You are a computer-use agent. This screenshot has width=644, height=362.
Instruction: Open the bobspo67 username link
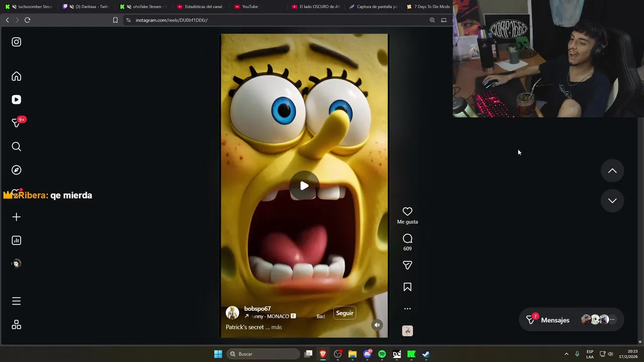pos(258,309)
